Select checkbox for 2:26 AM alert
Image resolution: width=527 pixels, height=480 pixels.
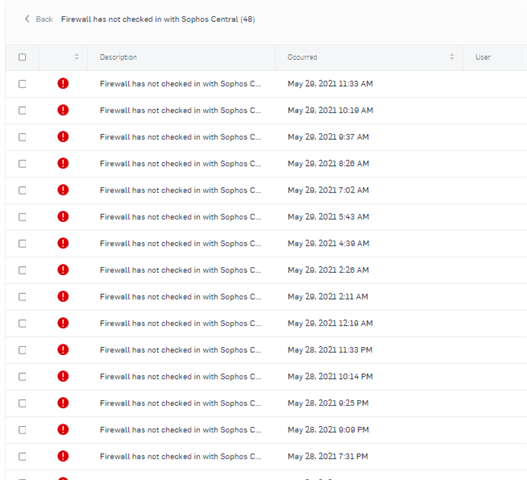click(x=22, y=270)
